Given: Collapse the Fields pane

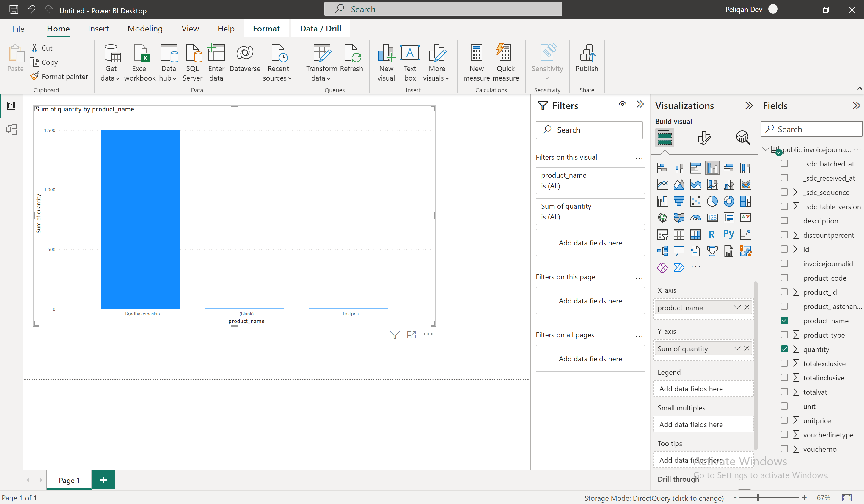Looking at the screenshot, I should pyautogui.click(x=857, y=105).
